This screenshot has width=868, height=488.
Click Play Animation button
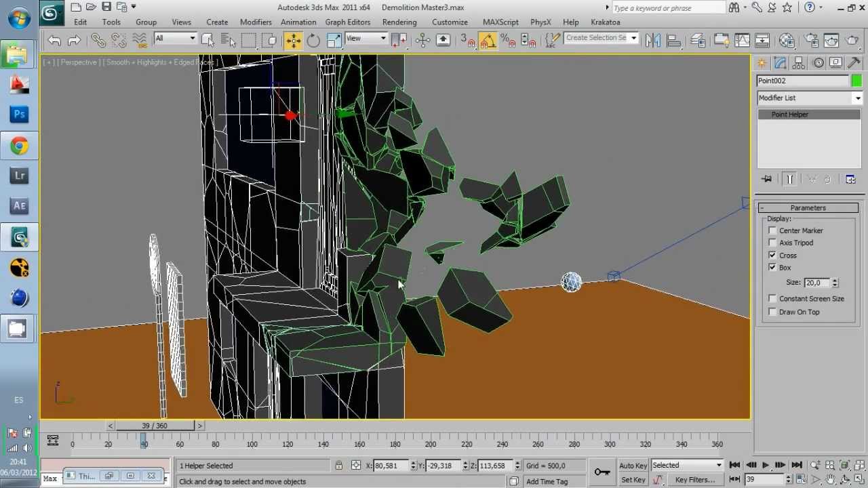pyautogui.click(x=766, y=465)
